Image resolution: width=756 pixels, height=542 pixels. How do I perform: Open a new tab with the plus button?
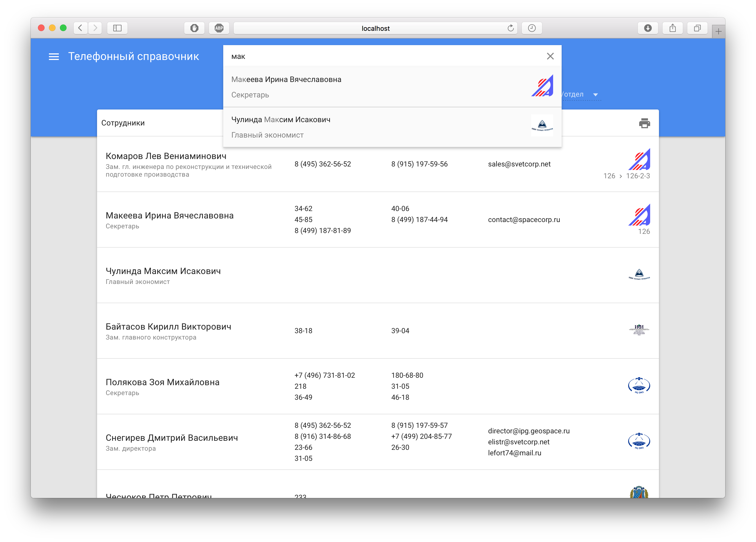click(718, 32)
